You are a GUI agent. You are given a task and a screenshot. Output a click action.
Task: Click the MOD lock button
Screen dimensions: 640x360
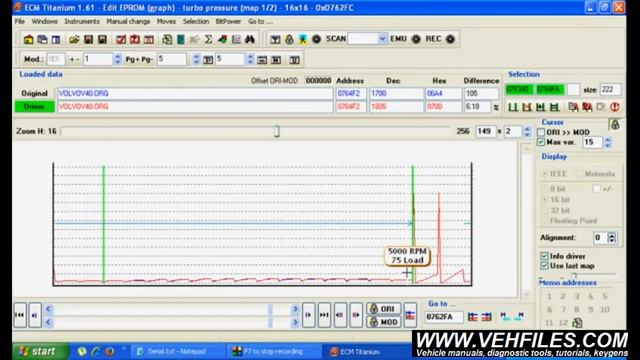tap(383, 322)
